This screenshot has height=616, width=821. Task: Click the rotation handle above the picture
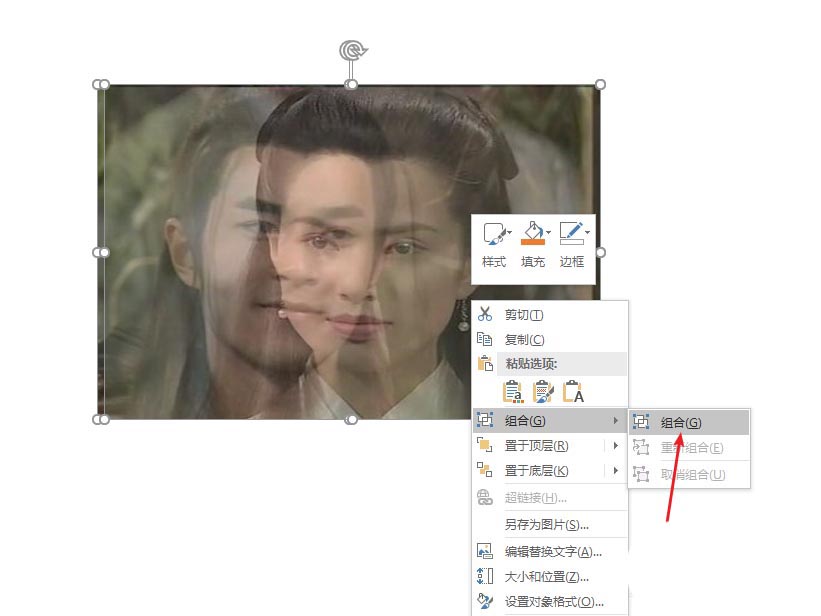point(353,50)
